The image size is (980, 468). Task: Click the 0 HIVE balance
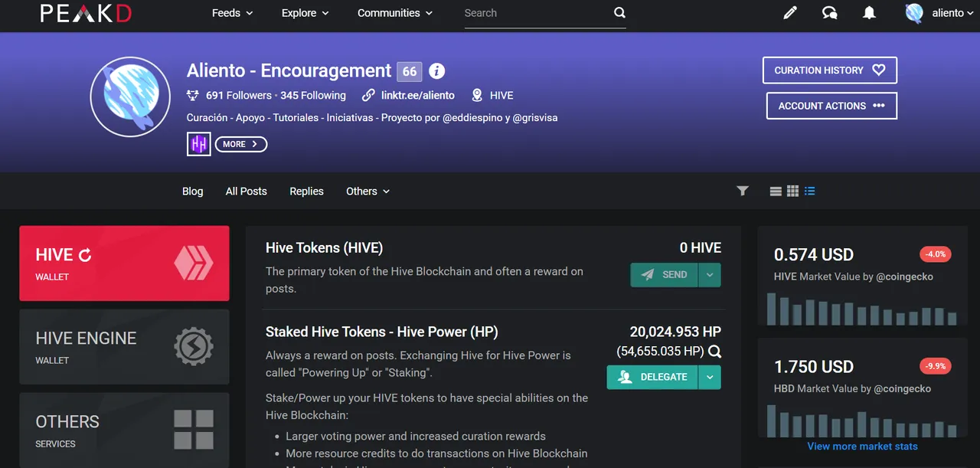click(x=701, y=248)
